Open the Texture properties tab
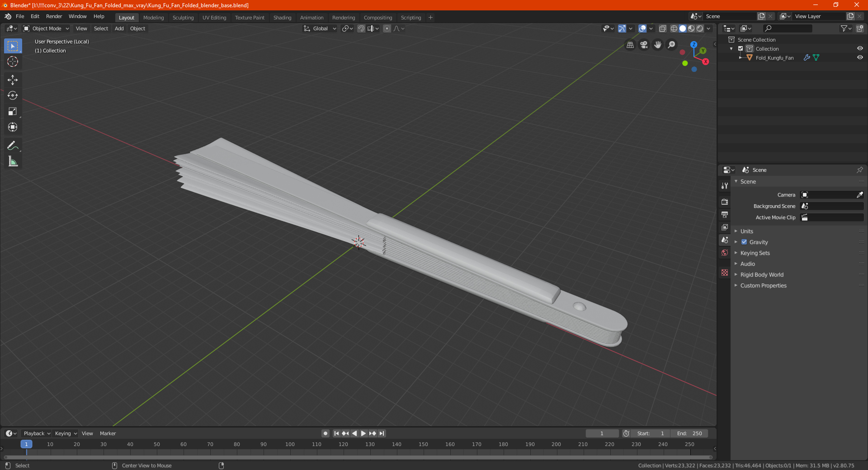 (x=725, y=273)
